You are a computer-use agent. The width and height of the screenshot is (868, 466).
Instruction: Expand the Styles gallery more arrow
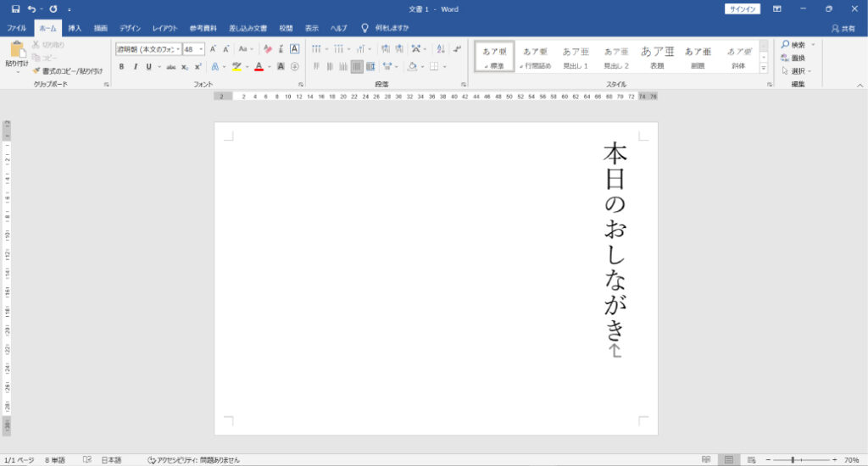764,68
